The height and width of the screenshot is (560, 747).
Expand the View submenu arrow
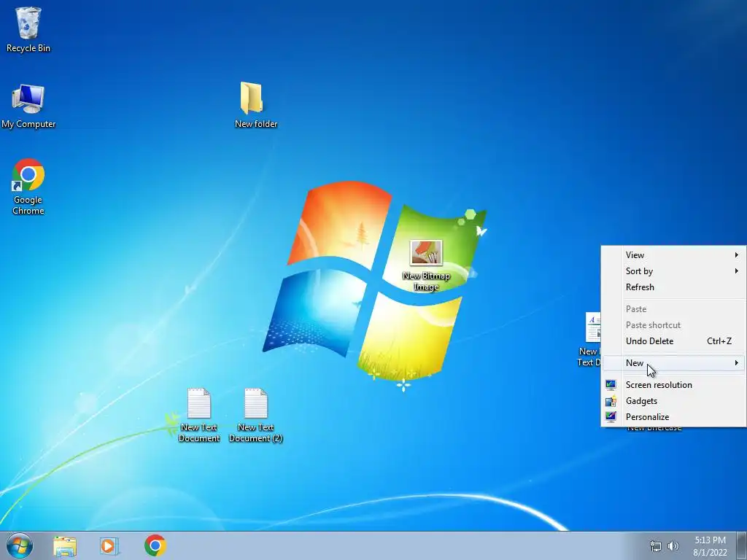(x=737, y=254)
